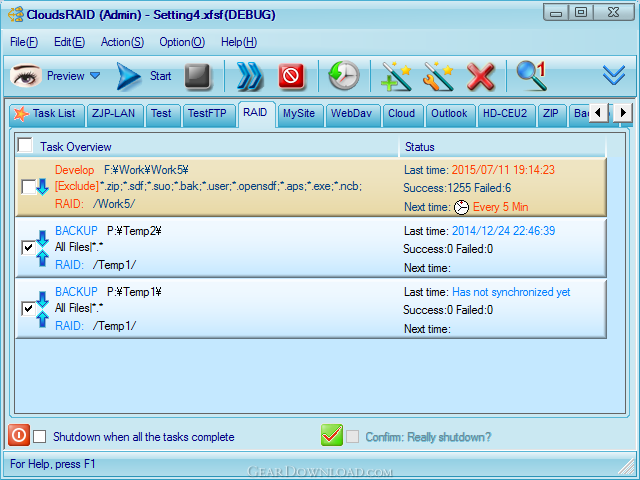The height and width of the screenshot is (480, 640).
Task: Click the CloudsRAID title bar app icon
Action: [16, 15]
